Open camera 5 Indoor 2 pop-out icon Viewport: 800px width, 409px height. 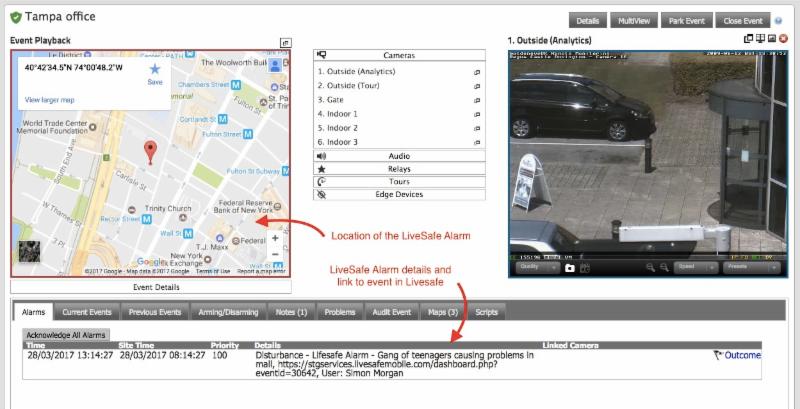tap(477, 129)
